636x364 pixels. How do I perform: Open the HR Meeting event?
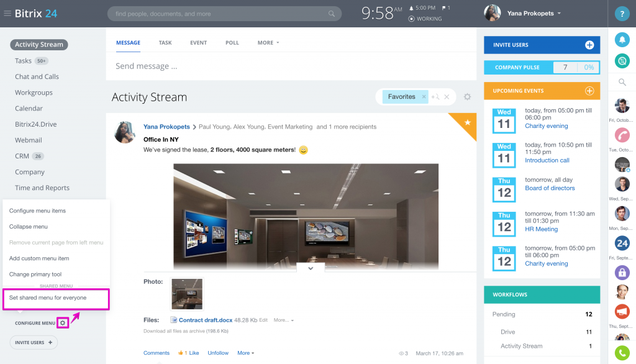(x=541, y=229)
